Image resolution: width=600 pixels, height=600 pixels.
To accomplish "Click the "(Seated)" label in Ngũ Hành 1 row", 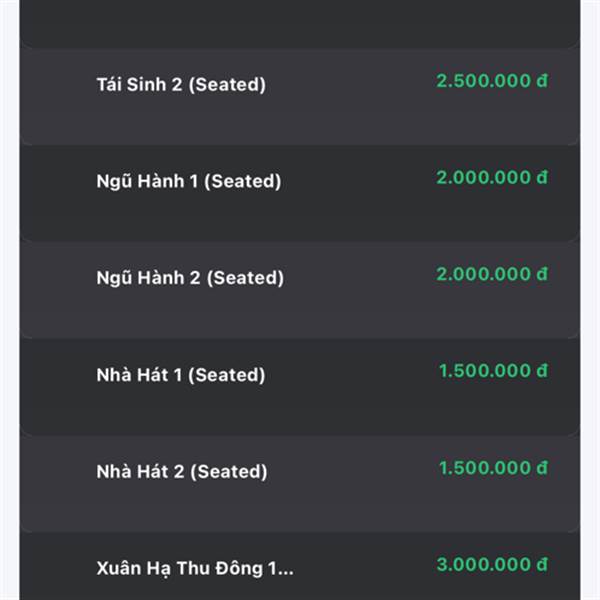I will 243,181.
